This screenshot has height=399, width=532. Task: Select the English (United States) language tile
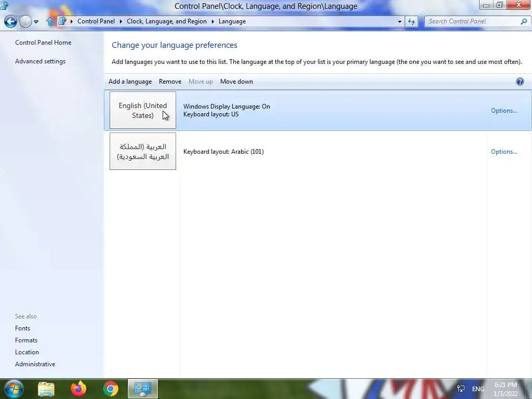143,110
